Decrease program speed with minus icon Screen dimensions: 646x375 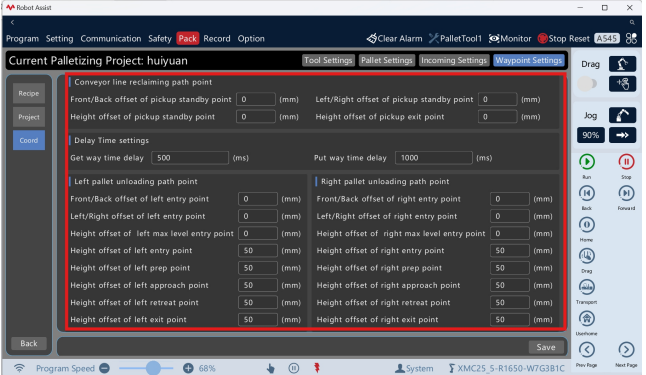click(105, 368)
